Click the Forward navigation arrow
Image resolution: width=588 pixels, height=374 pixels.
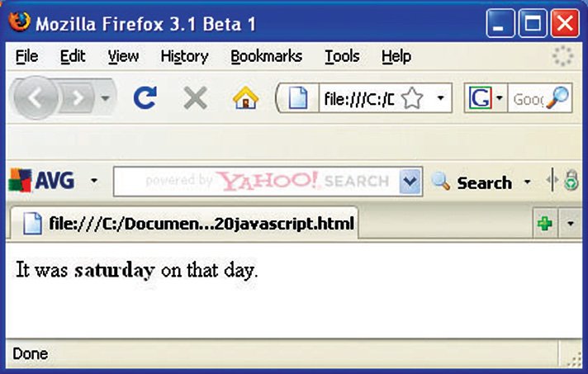click(x=78, y=98)
